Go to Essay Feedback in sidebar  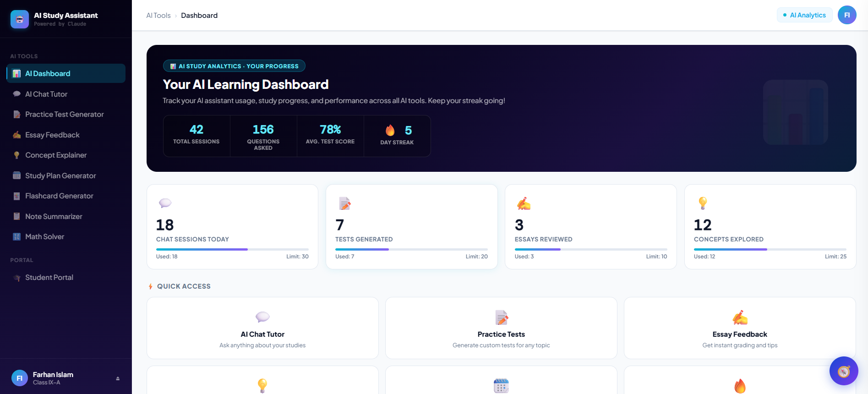(66, 135)
